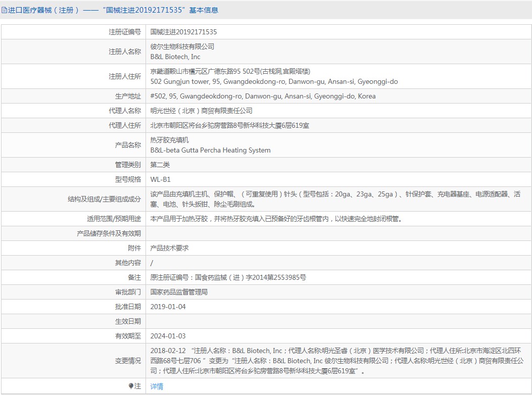Select the 注册人名称 row label

pyautogui.click(x=124, y=52)
